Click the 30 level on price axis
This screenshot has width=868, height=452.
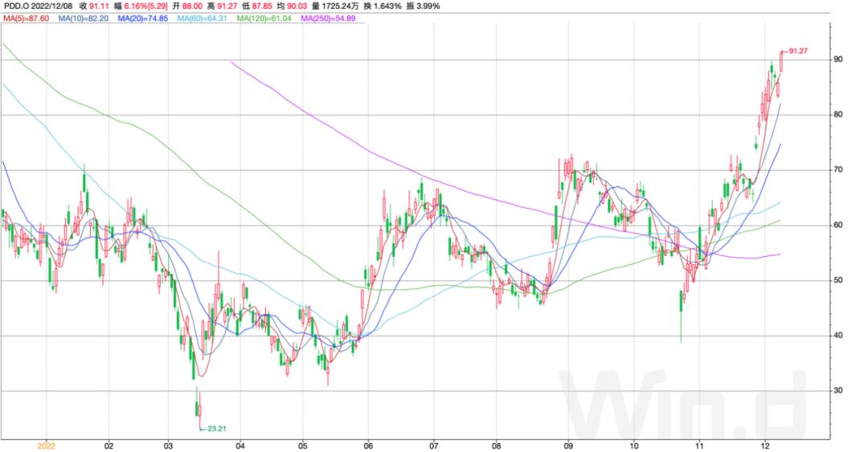point(838,390)
